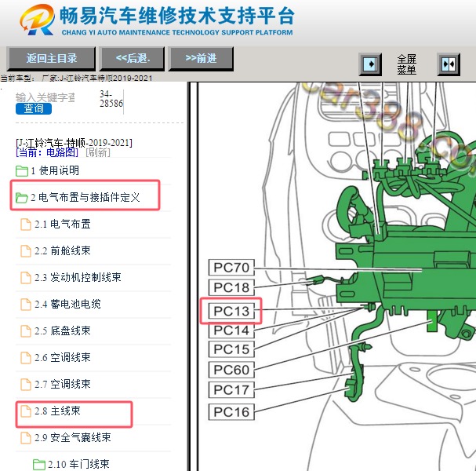
Task: Open 2.8 主线束 page
Action: [x=58, y=411]
